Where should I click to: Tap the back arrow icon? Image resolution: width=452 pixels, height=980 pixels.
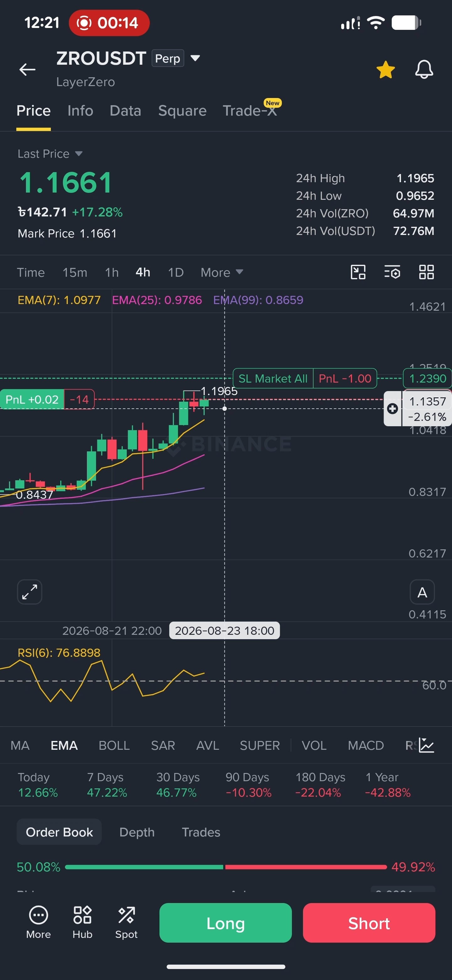click(27, 69)
